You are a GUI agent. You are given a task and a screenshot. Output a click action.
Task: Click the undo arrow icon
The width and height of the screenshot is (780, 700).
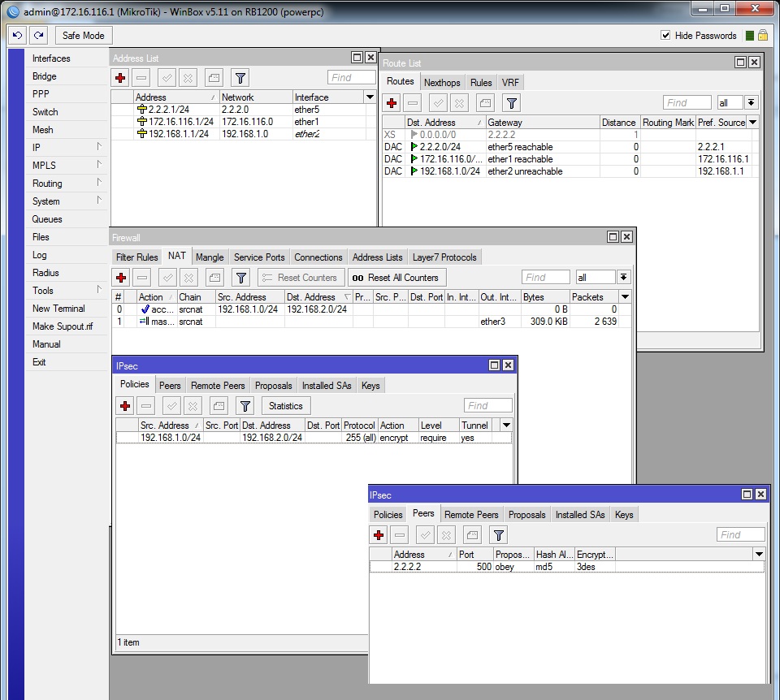[x=16, y=35]
